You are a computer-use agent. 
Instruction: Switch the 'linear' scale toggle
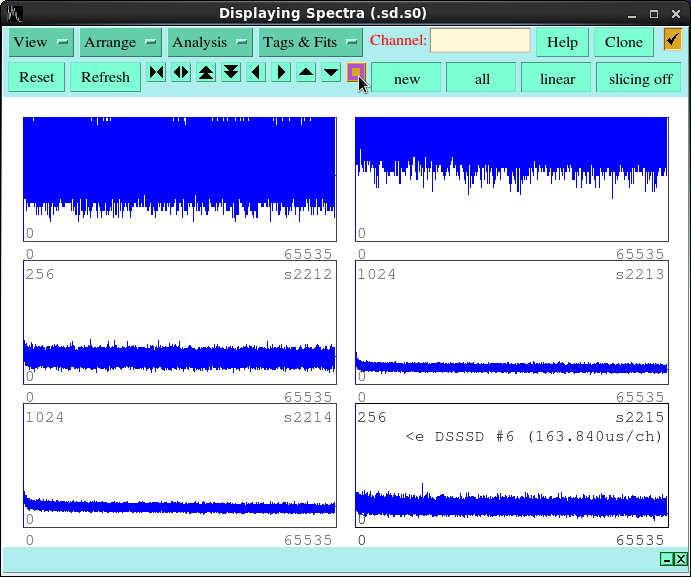point(557,78)
